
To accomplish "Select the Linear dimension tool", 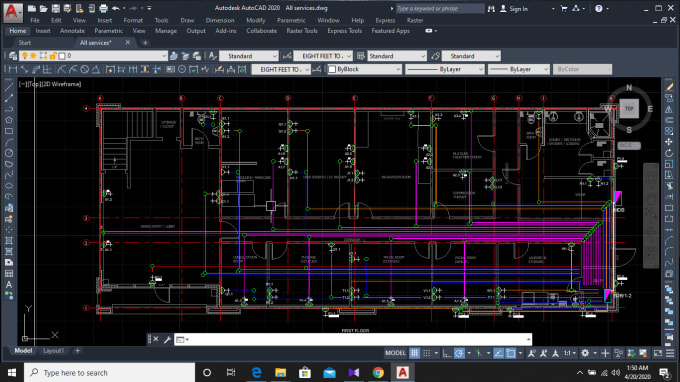I will pos(13,69).
